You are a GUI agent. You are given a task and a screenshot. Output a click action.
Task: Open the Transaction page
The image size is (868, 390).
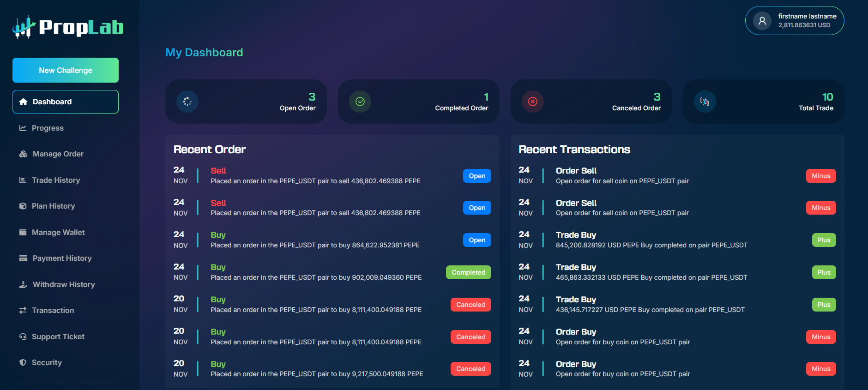(53, 311)
